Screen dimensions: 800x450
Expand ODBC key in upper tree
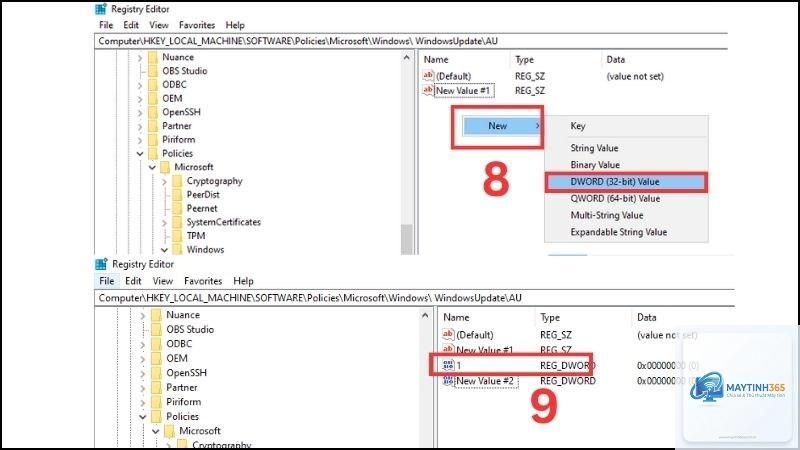(140, 85)
